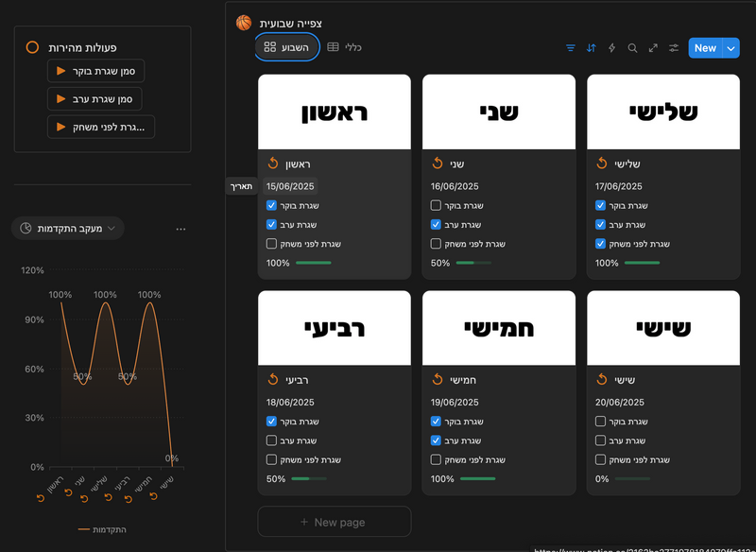Open the view settings sliders icon
756x552 pixels.
coord(674,47)
